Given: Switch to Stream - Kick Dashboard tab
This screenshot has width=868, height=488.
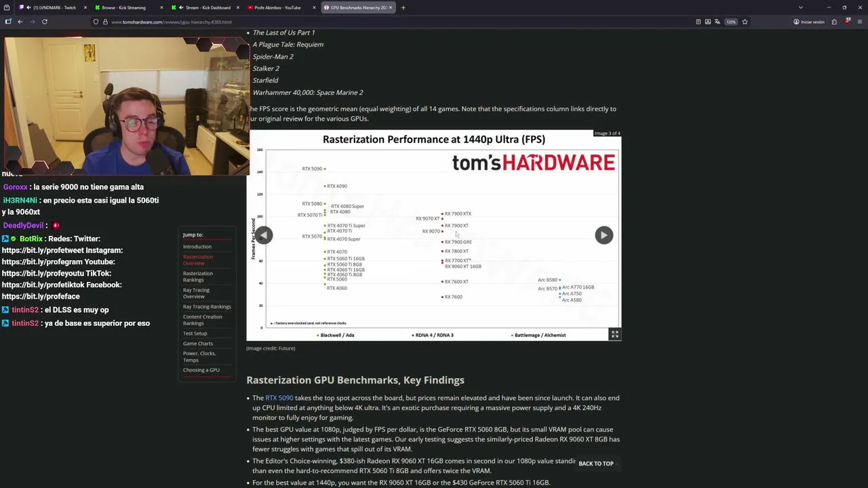Looking at the screenshot, I should 205,7.
